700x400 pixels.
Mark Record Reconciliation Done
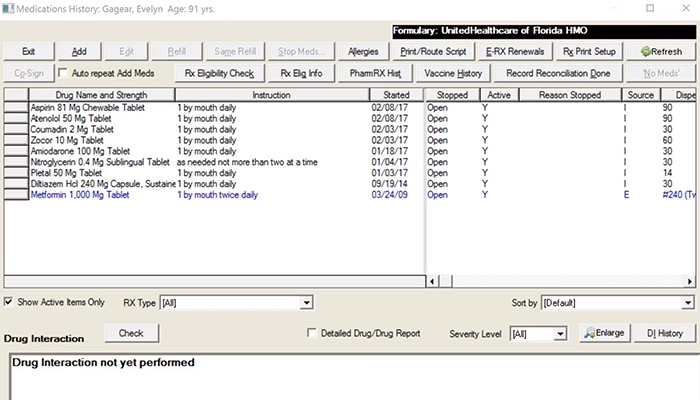tap(558, 73)
